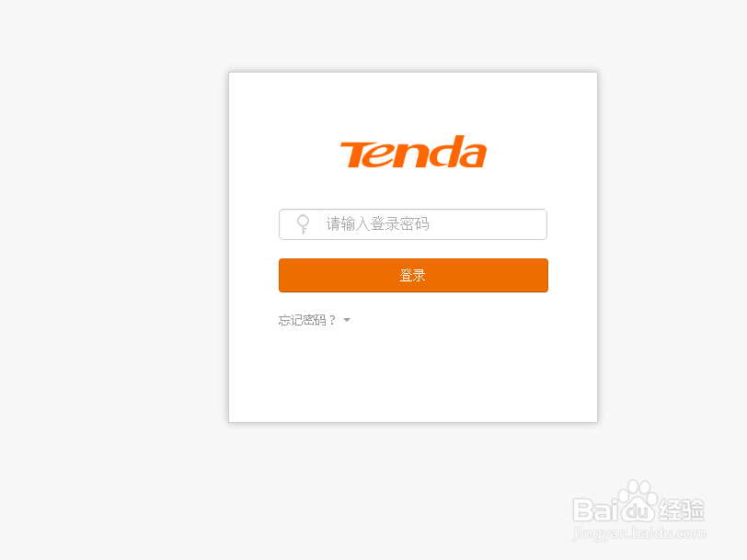Click the key icon in the password field
Image resolution: width=747 pixels, height=560 pixels.
303,223
